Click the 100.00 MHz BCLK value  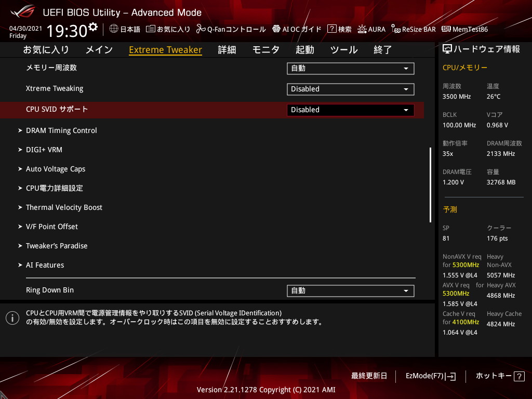tap(459, 125)
